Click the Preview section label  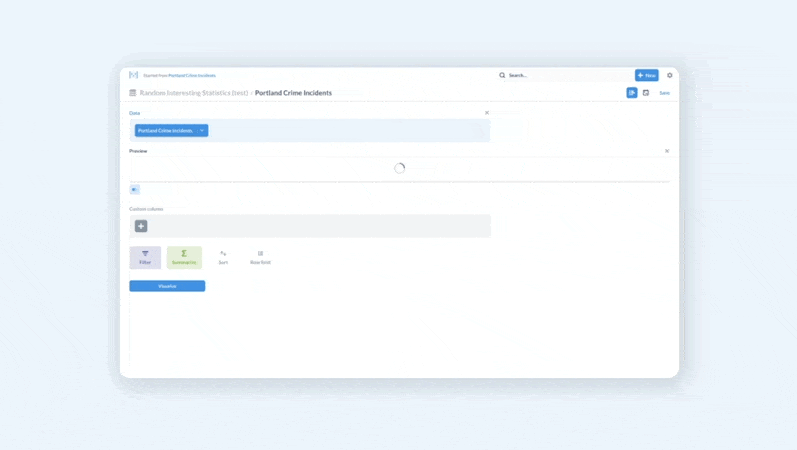tap(138, 151)
